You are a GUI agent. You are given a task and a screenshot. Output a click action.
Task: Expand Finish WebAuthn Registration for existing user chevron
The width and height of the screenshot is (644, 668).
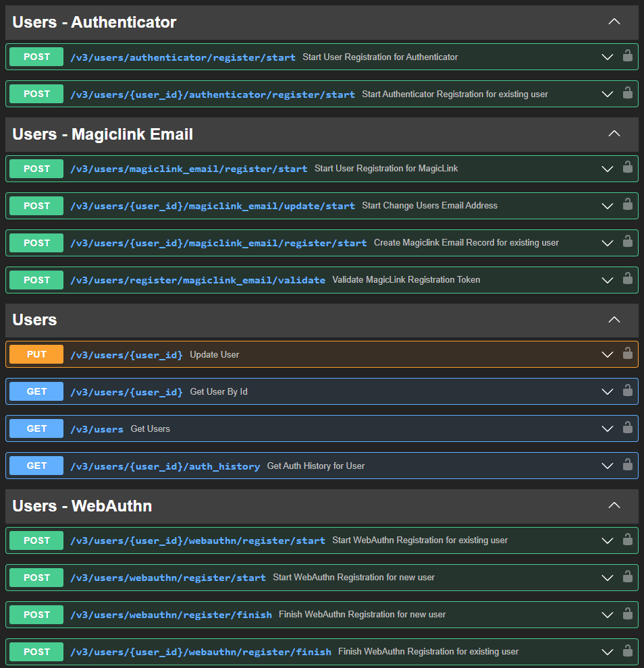point(608,652)
